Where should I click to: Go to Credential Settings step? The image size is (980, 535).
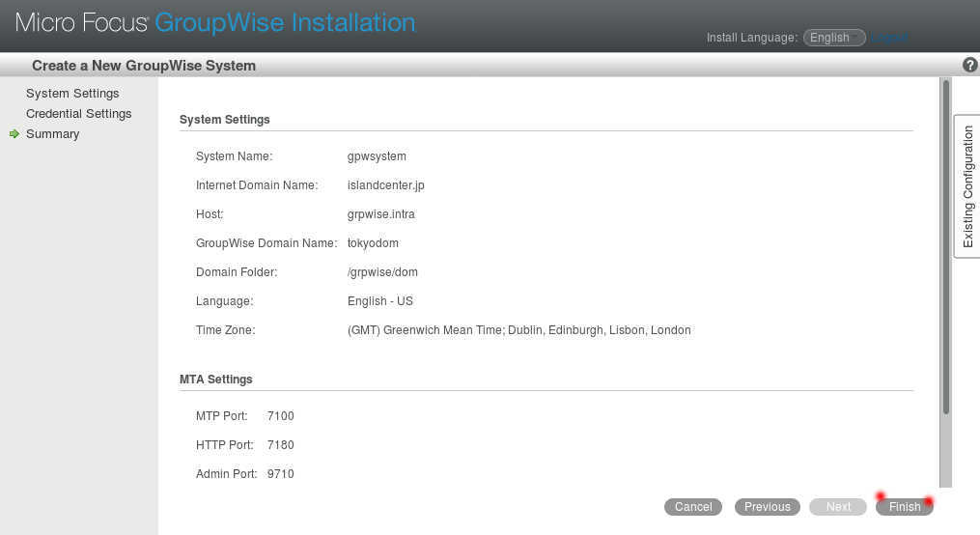pyautogui.click(x=79, y=114)
